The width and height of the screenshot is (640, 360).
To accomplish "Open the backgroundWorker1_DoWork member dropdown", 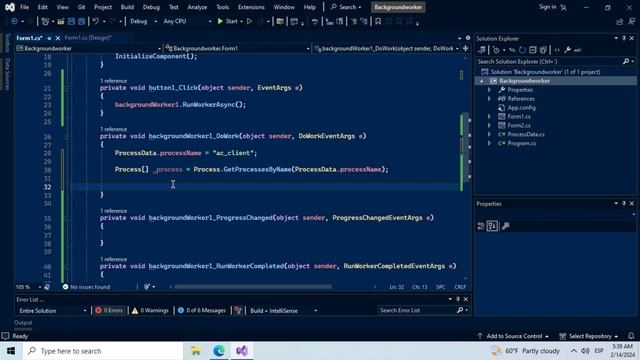I will 387,48.
